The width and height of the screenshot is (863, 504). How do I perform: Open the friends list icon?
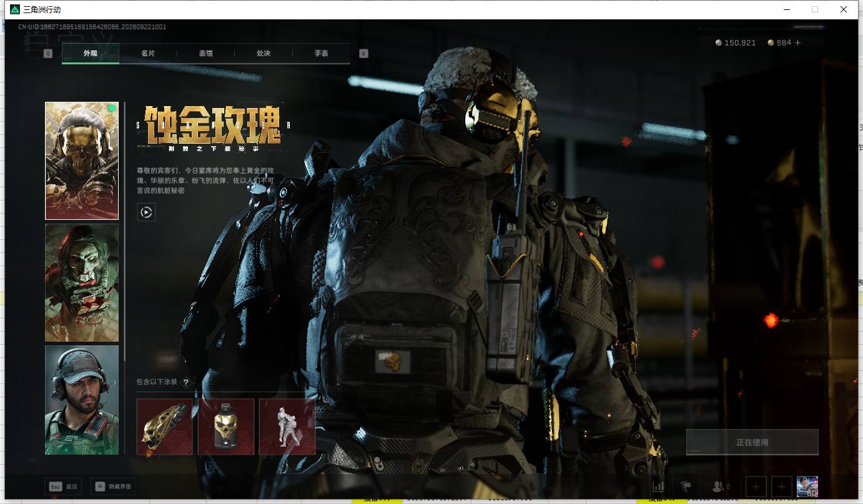point(721,487)
